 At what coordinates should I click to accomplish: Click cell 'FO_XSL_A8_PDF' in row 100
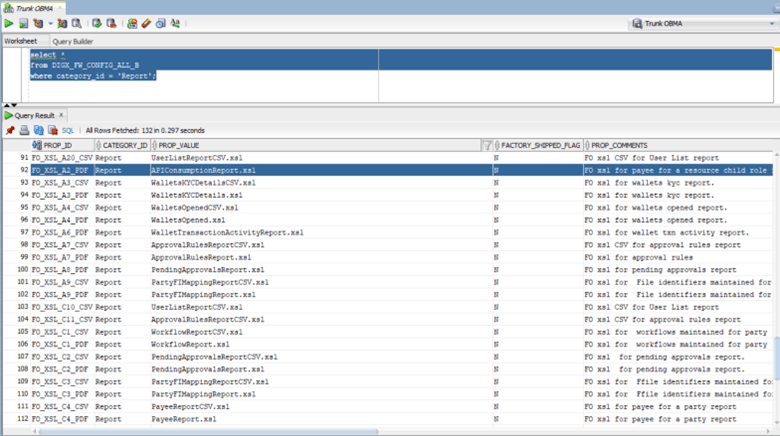click(60, 270)
